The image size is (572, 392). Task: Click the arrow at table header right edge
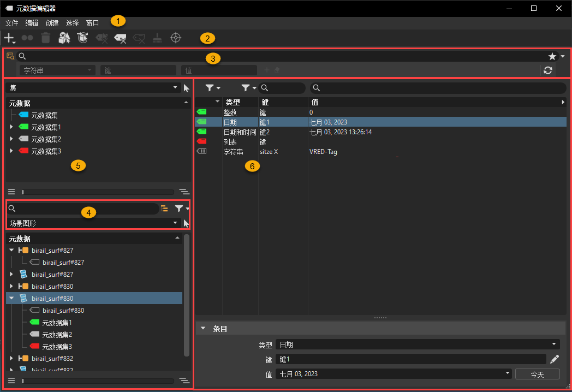pyautogui.click(x=563, y=102)
